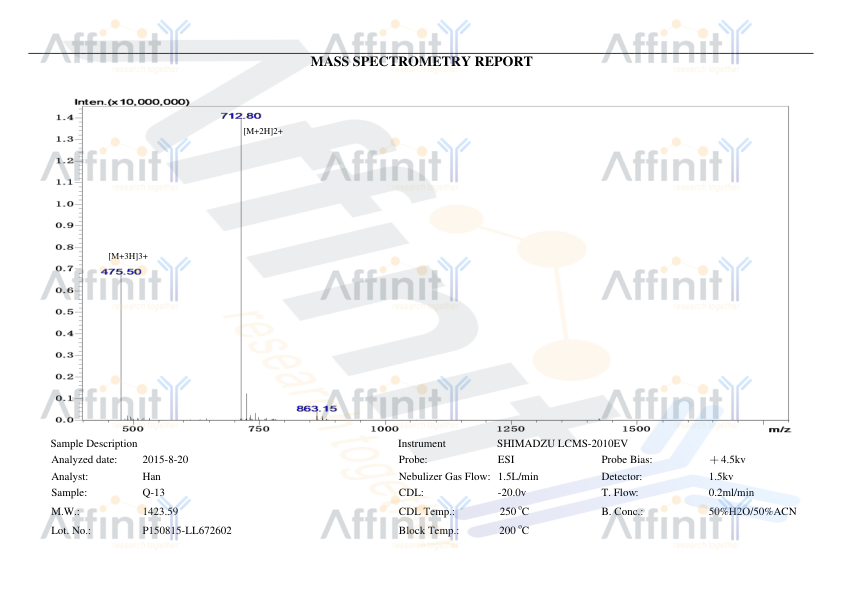
Task: Click the CDL label
Action: pyautogui.click(x=411, y=493)
